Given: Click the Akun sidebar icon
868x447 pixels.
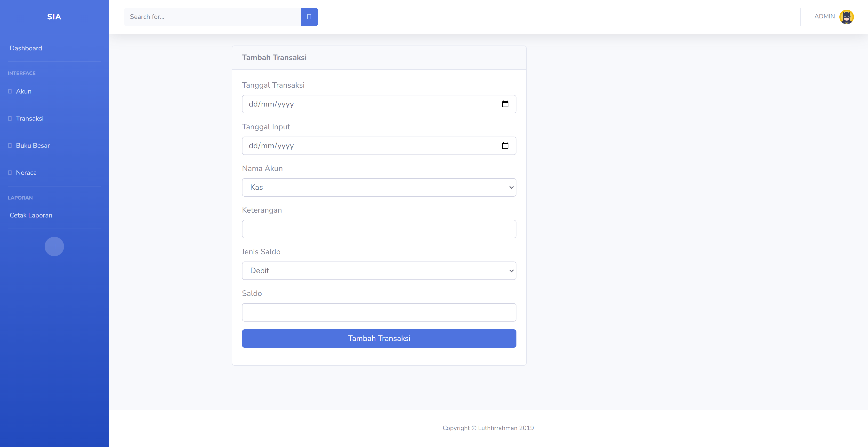Looking at the screenshot, I should pos(10,91).
